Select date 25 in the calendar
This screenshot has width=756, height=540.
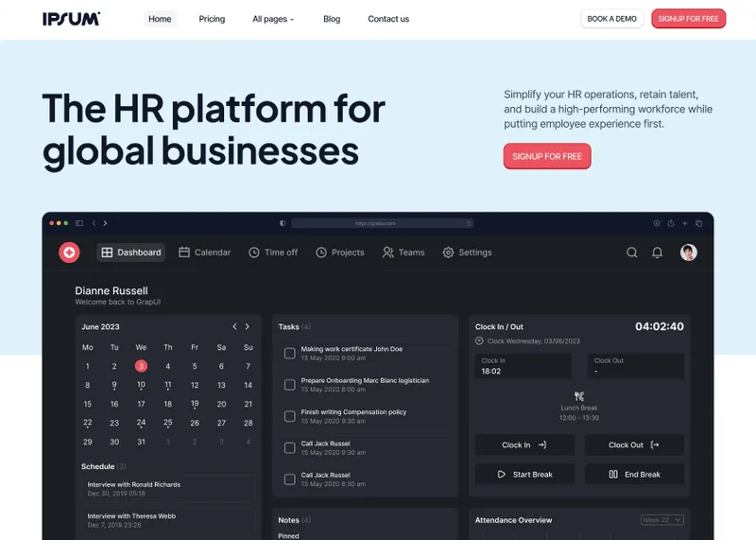click(x=168, y=423)
